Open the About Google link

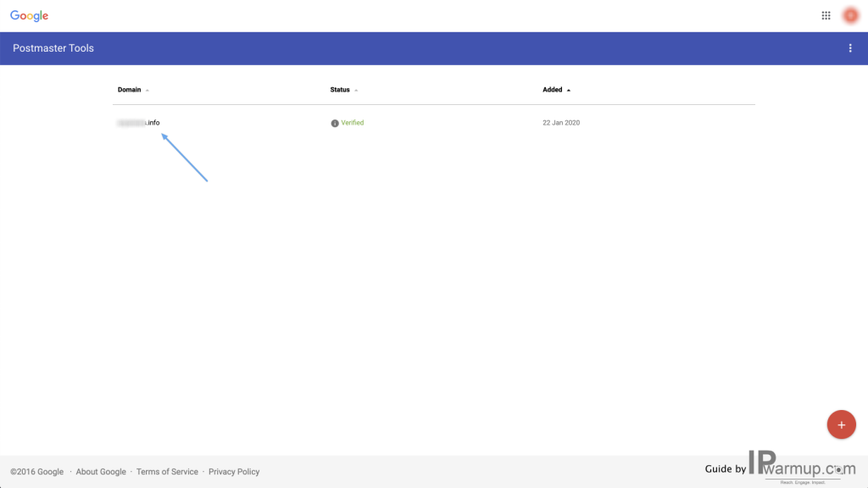(x=101, y=471)
